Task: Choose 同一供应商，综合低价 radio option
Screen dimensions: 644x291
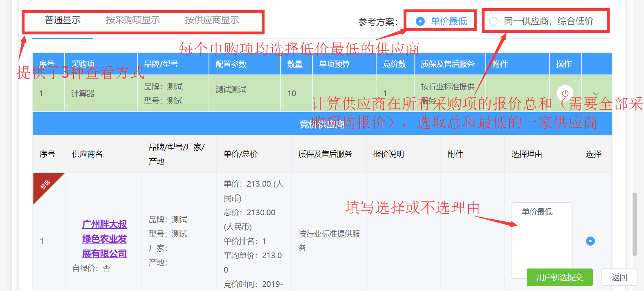Action: click(x=494, y=21)
